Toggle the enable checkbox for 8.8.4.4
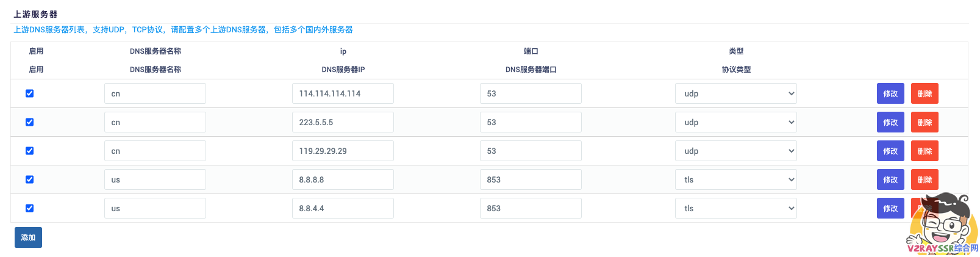This screenshot has width=980, height=257. click(x=29, y=208)
